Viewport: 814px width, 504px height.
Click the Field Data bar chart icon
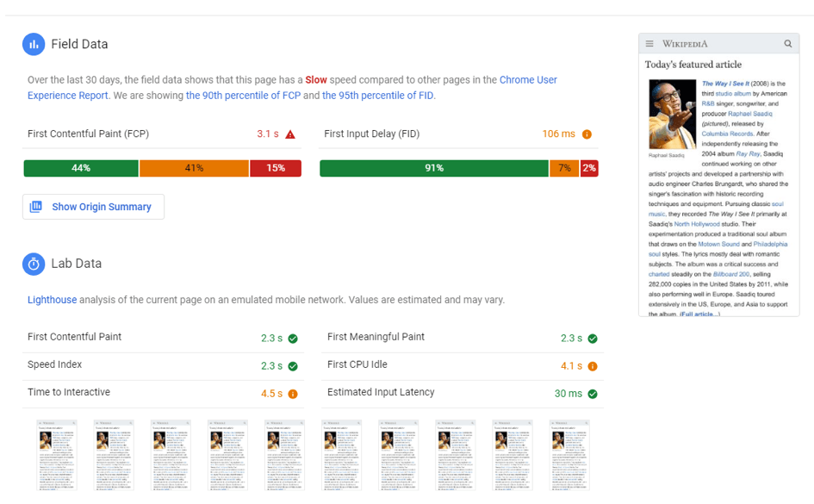pos(34,44)
